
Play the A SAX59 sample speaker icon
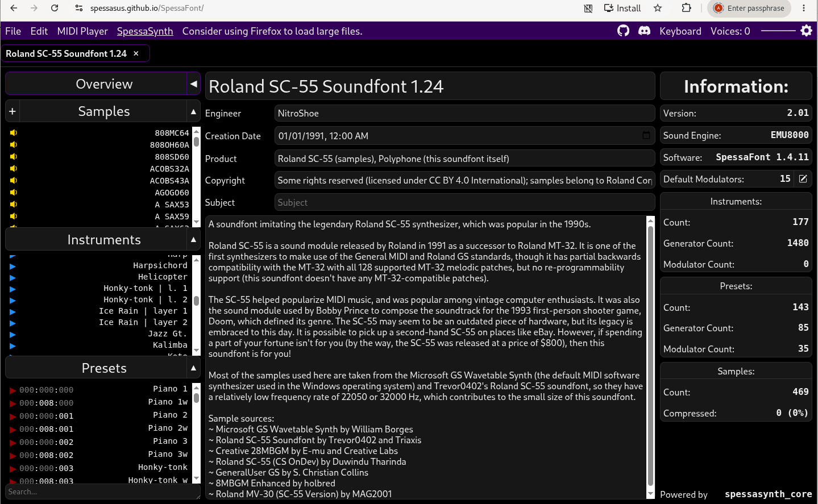point(14,216)
